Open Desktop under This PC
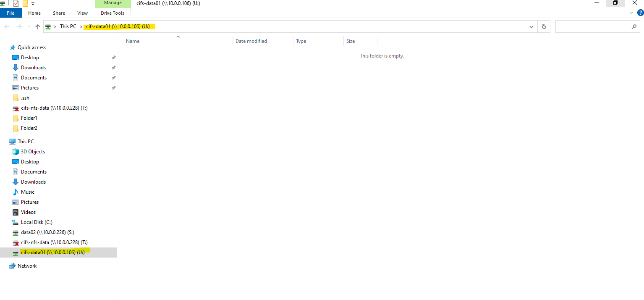 coord(30,162)
